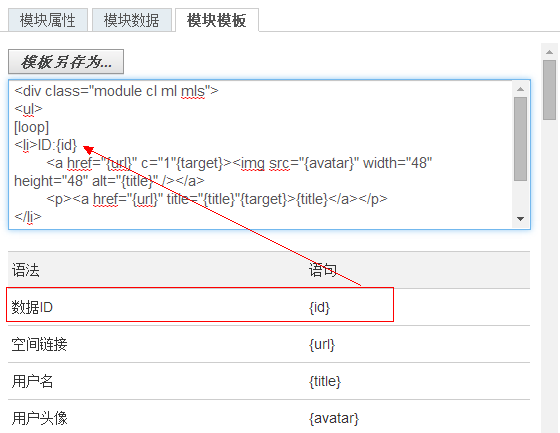Select the 模块模板 tab
This screenshot has width=560, height=433.
click(217, 20)
